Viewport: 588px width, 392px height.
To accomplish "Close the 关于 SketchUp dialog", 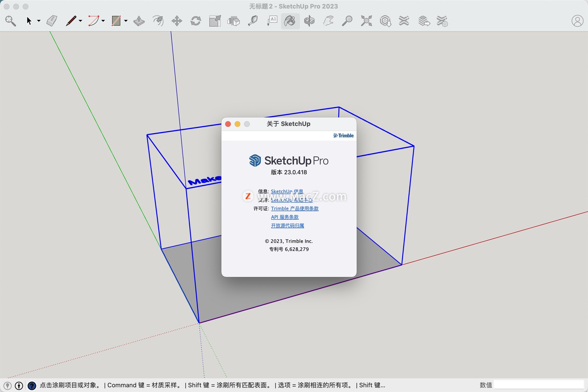I will coord(228,124).
